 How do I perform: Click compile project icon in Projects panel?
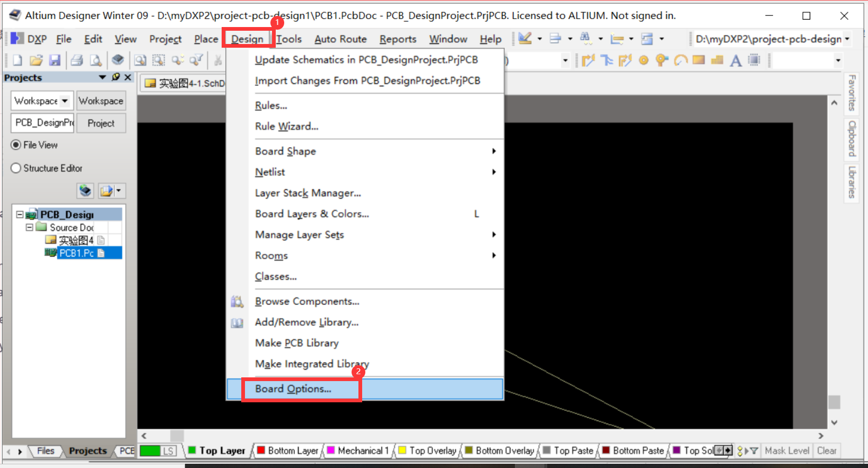85,190
